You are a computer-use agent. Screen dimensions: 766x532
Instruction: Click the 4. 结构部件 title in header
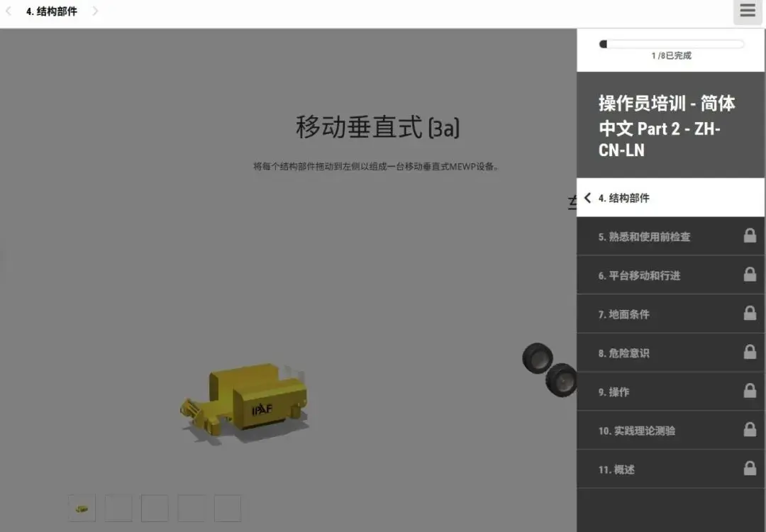coord(52,11)
